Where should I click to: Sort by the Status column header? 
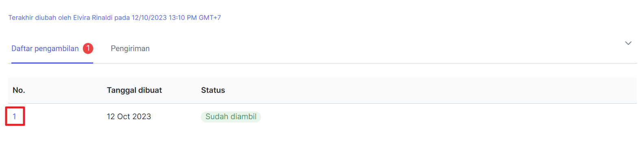[x=213, y=90]
